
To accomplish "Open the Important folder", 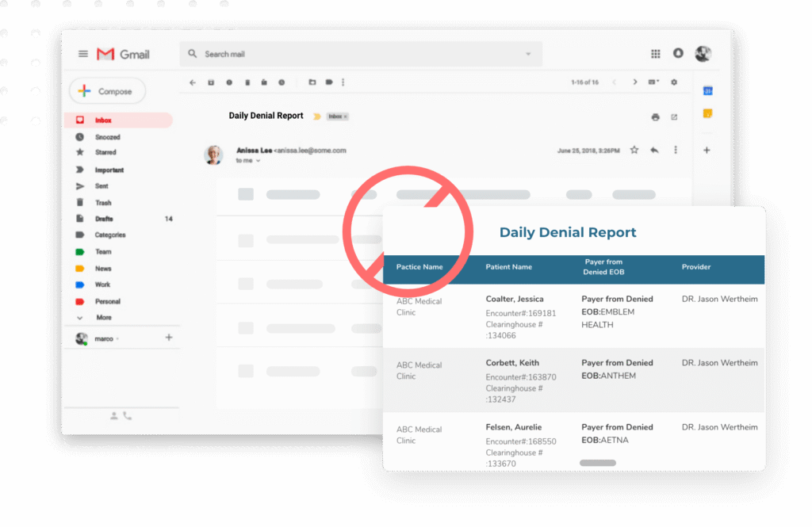I will coord(109,170).
